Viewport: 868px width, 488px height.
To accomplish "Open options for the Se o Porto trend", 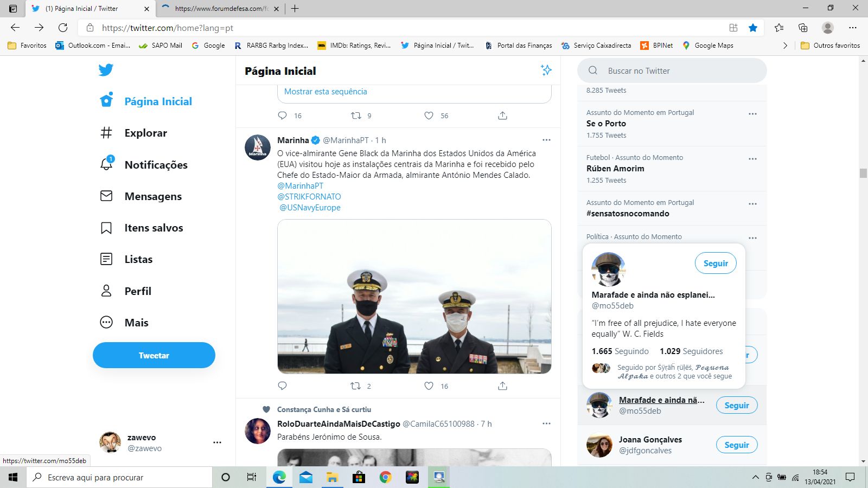I will [x=752, y=114].
